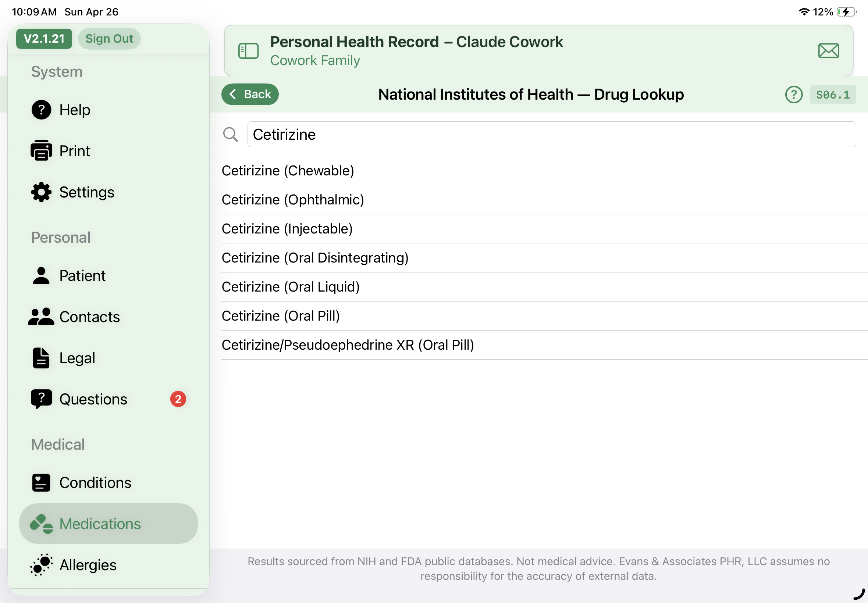
Task: Tap the red 2 badge on Questions
Action: click(x=178, y=399)
